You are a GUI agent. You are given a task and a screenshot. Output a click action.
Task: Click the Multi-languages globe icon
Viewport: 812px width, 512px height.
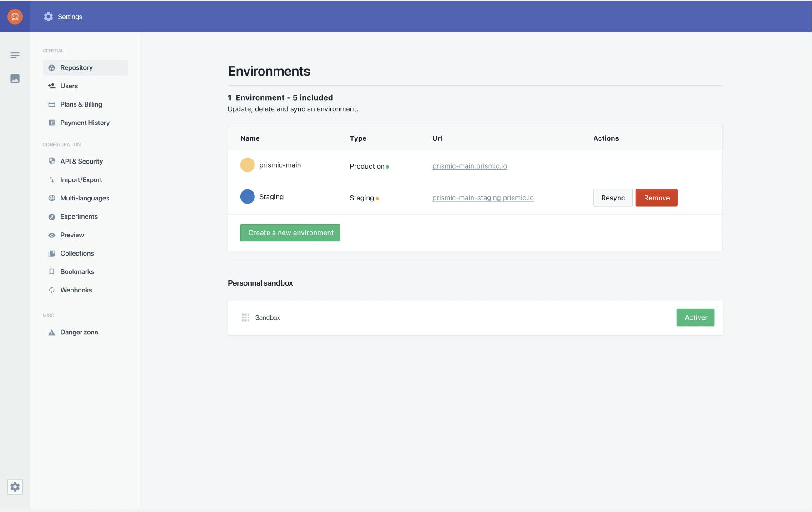pyautogui.click(x=52, y=198)
